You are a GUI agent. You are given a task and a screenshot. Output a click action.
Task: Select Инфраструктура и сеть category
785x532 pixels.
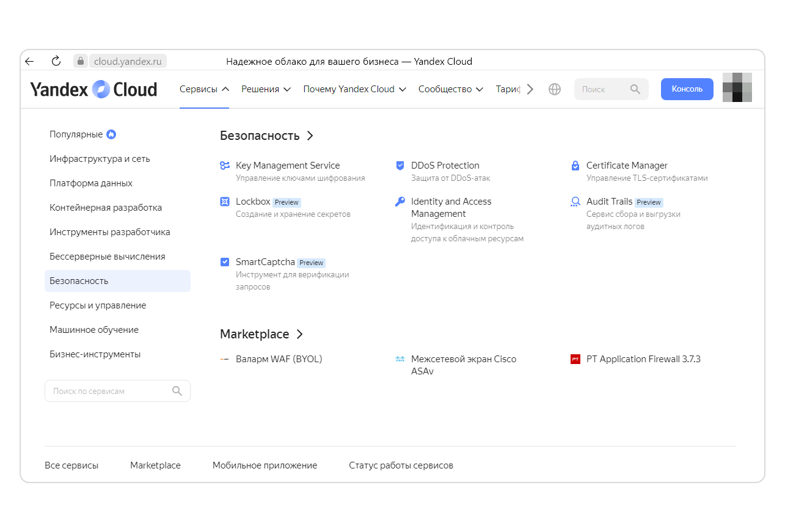[117, 159]
